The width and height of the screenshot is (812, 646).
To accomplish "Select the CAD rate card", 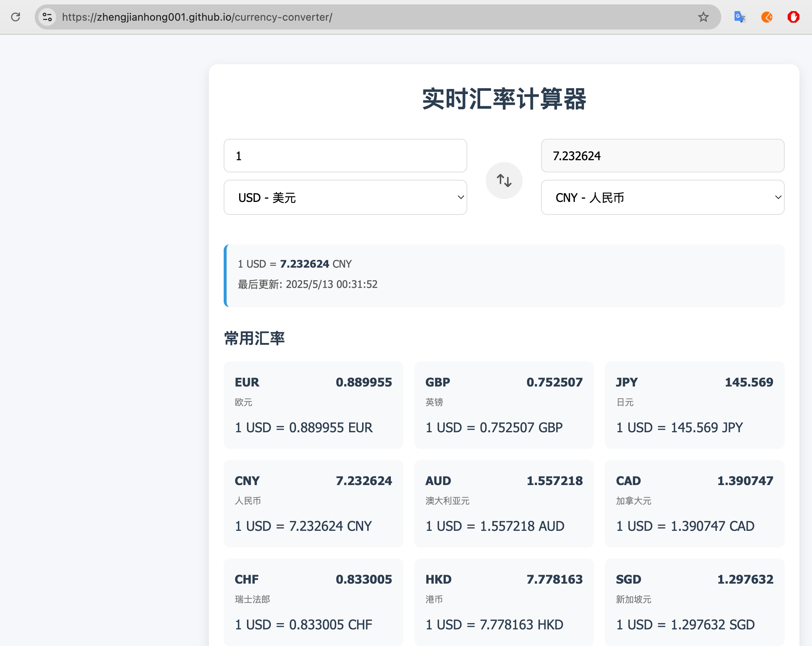I will [x=695, y=504].
